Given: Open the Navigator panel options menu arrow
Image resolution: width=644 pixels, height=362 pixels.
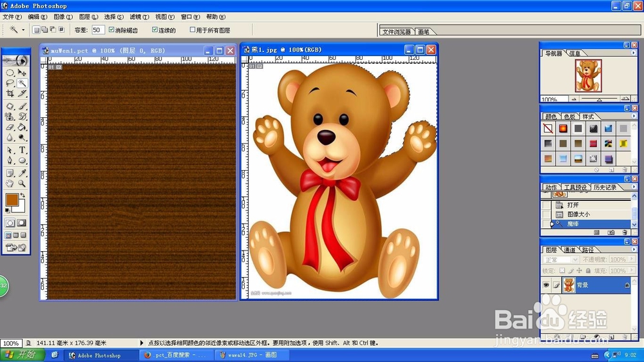Looking at the screenshot, I should 633,53.
